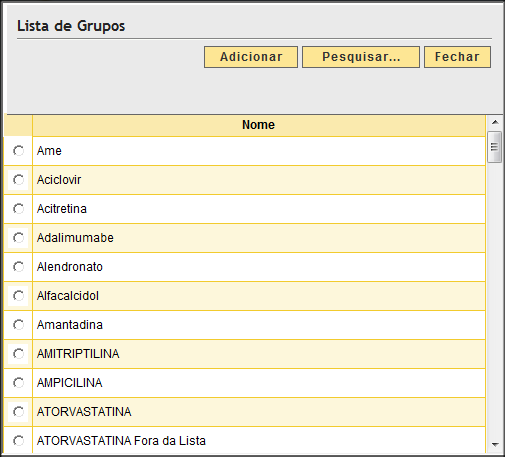Choose ATORVASTATINA Fora da Lista radio button
505x457 pixels.
pos(18,441)
